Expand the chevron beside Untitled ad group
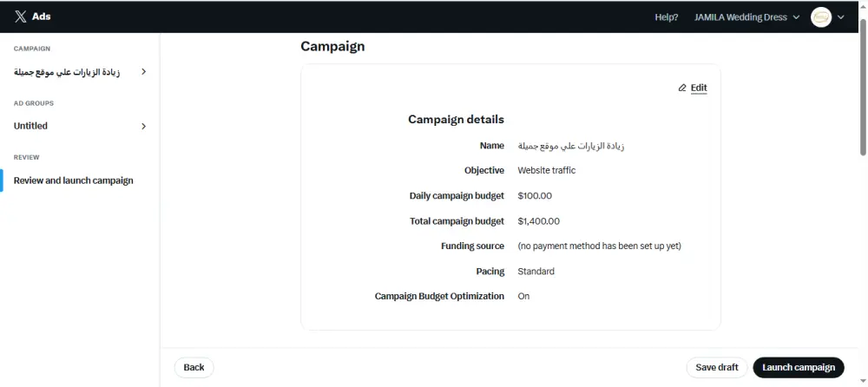Screen dimensions: 868x387 point(143,126)
